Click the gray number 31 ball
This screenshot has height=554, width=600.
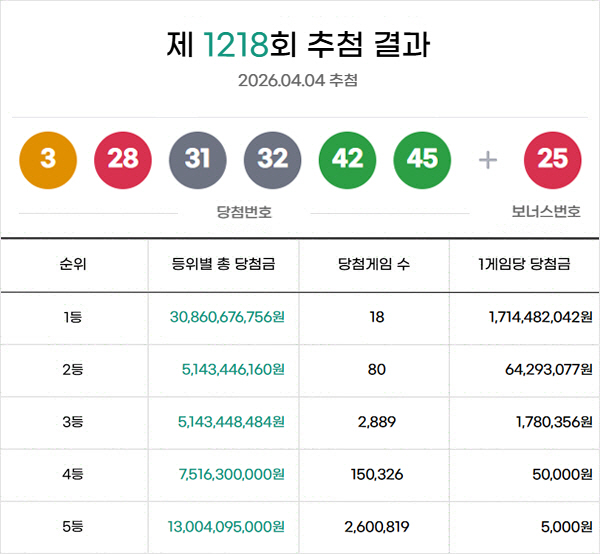(x=198, y=160)
